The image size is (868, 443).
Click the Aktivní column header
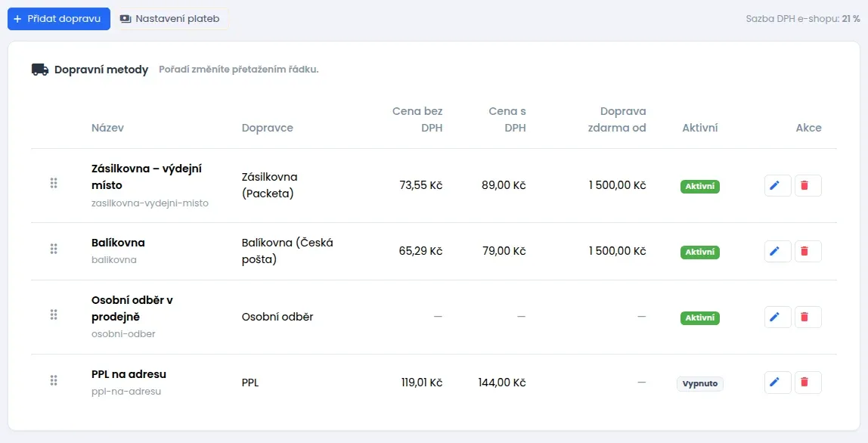point(699,128)
